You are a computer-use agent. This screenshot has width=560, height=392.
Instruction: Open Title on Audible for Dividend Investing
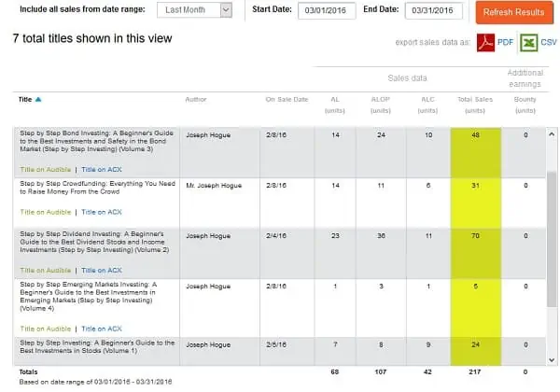pos(45,270)
